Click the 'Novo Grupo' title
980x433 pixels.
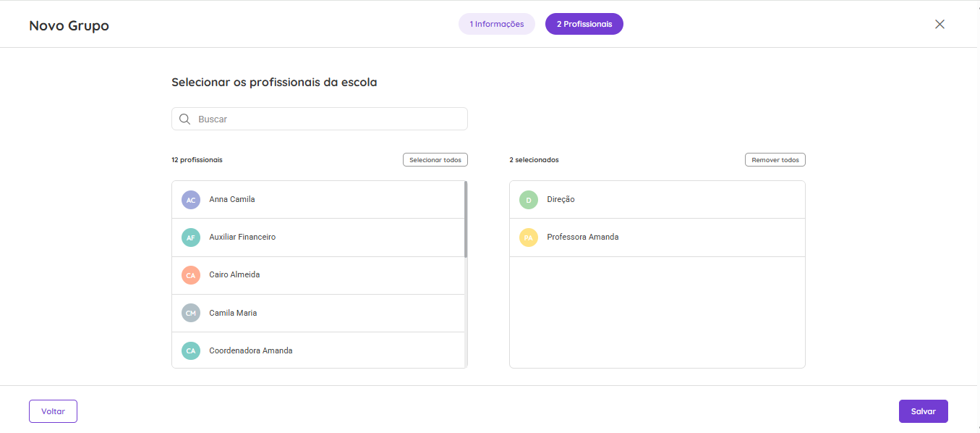(x=69, y=25)
